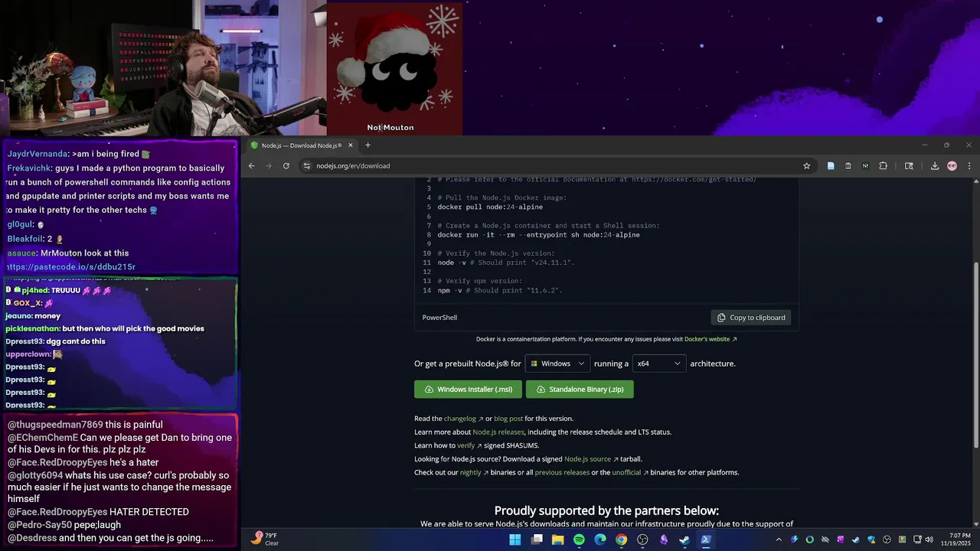The width and height of the screenshot is (980, 551).
Task: Copy the Docker commands to clipboard
Action: 751,318
